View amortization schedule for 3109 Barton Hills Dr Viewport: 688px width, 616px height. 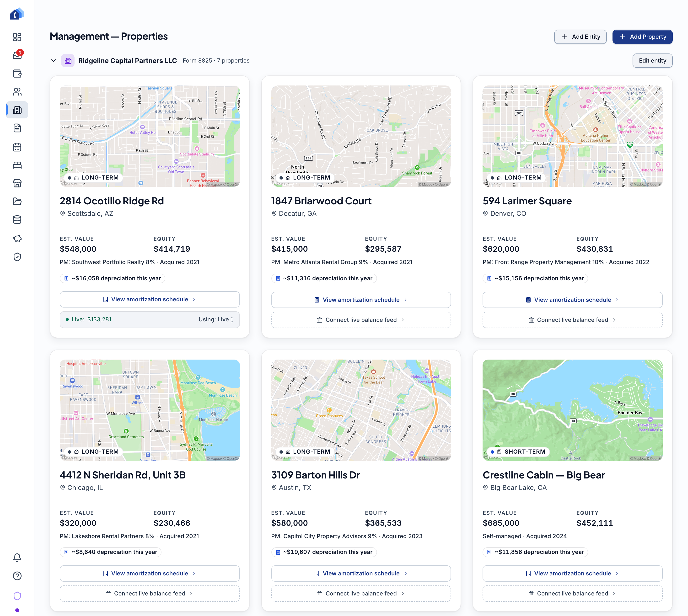(361, 573)
